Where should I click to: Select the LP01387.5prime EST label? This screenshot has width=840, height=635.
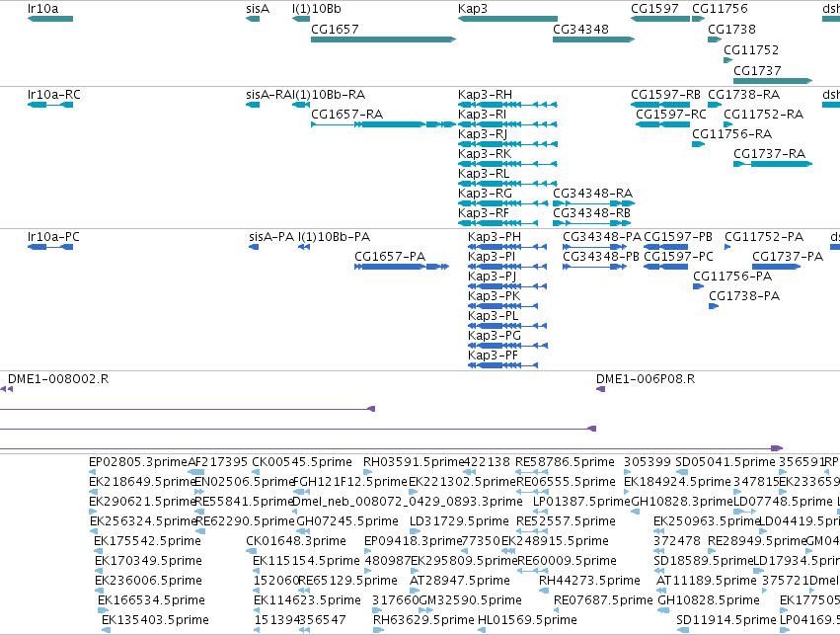[x=582, y=502]
